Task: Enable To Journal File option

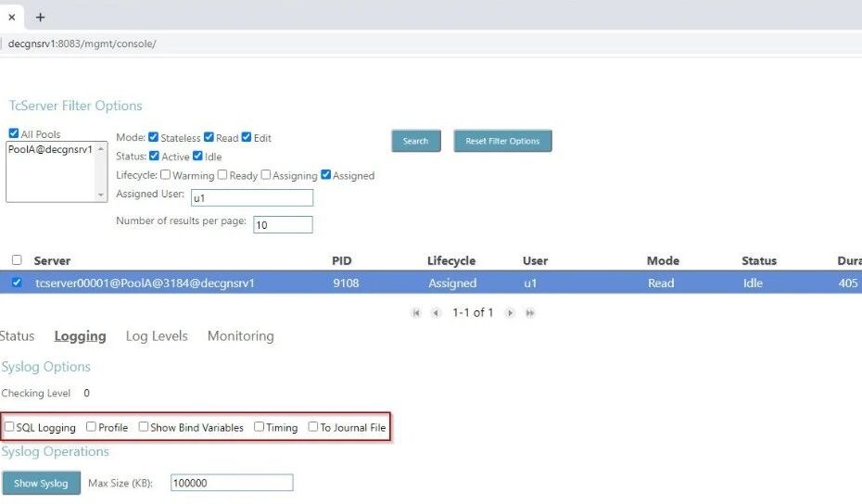Action: point(313,427)
